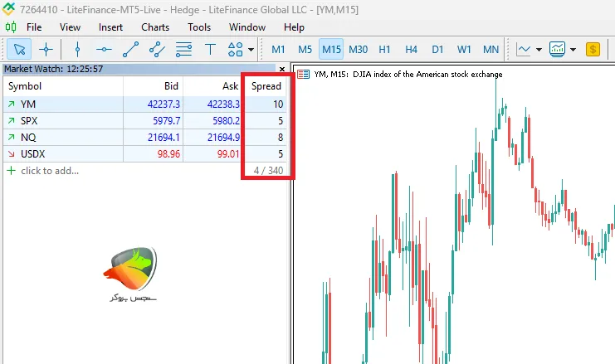Choose the horizontal line tool

click(x=104, y=50)
